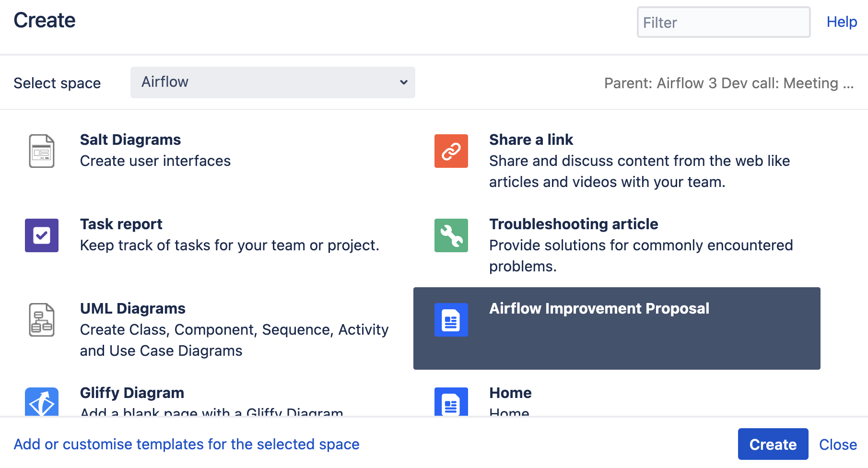Viewport: 868px width, 468px height.
Task: Click the Parent: Airflow 3 Dev call text
Action: tap(729, 83)
